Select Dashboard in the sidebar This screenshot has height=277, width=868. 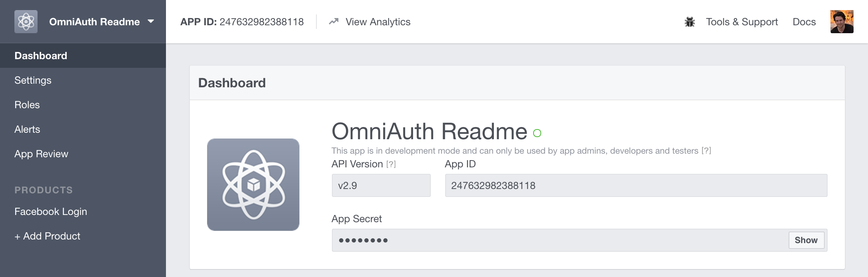[83, 56]
